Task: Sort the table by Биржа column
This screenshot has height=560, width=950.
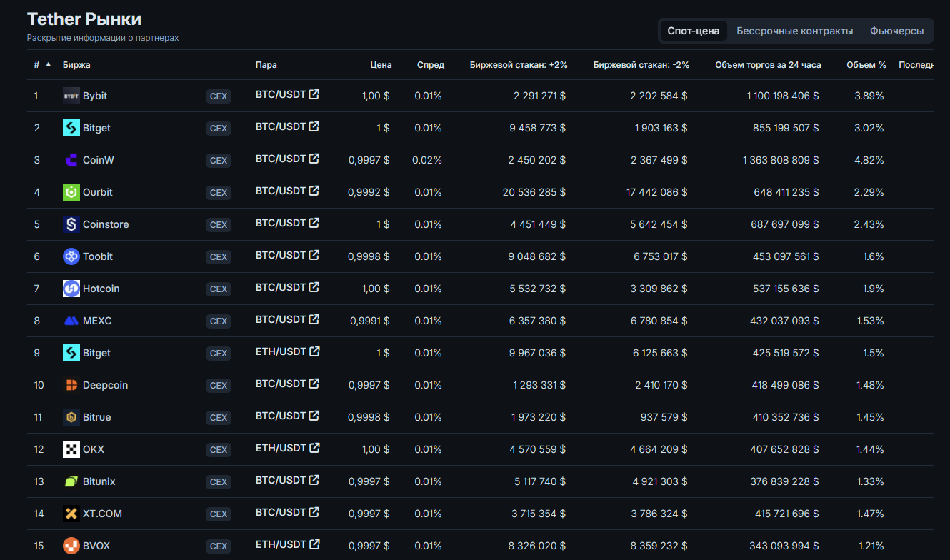Action: pyautogui.click(x=76, y=65)
